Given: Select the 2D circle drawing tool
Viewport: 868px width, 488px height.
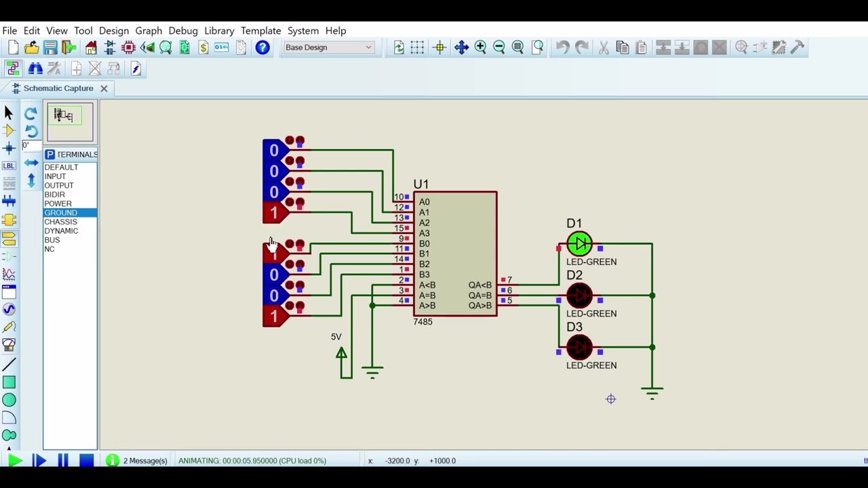Looking at the screenshot, I should pos(9,400).
